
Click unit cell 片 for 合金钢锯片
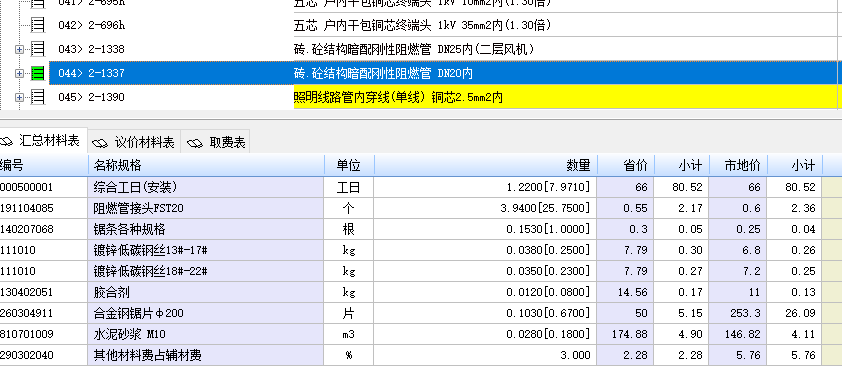(349, 313)
